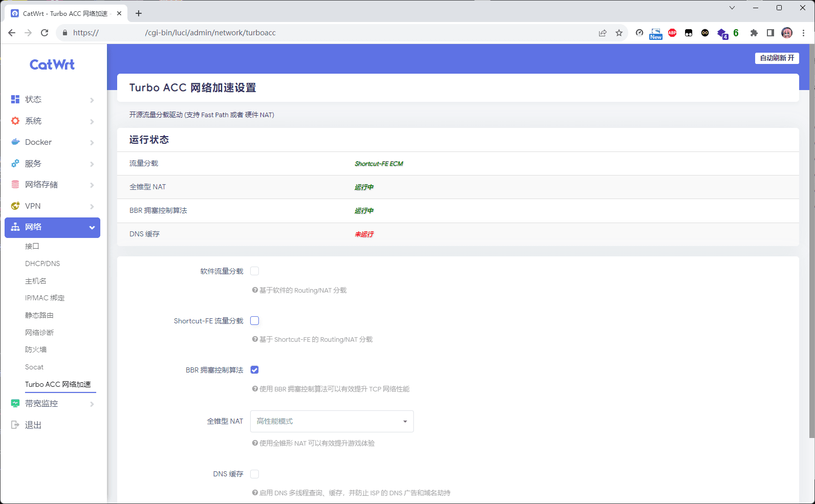Open the Chrome three-dot menu
The image size is (815, 504).
803,33
